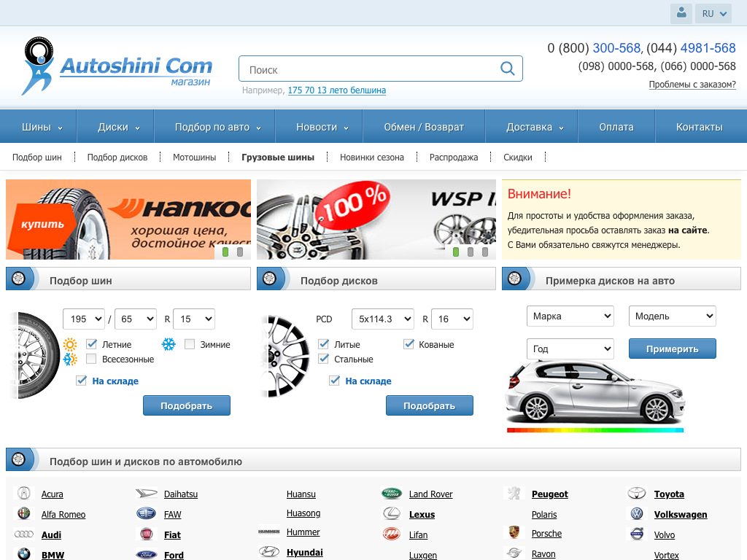The height and width of the screenshot is (560, 747).
Task: Click the Audi rings logo
Action: tap(24, 534)
